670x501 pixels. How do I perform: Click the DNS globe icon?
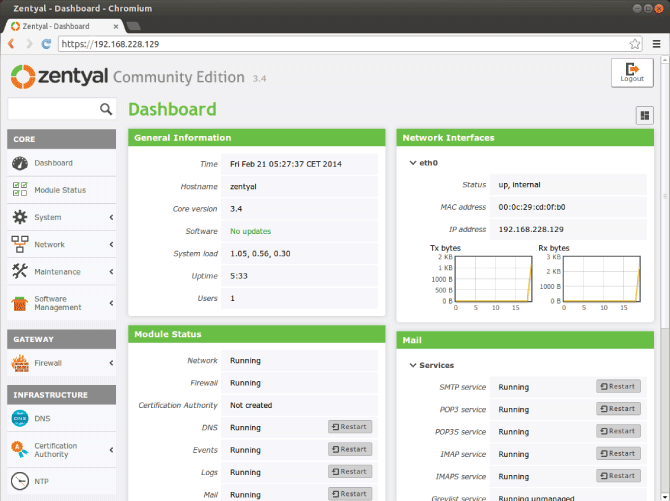coord(20,418)
